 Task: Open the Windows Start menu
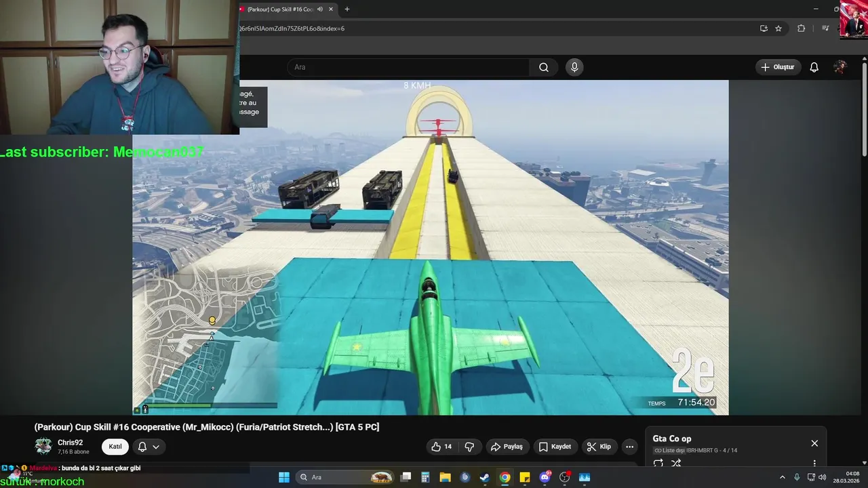pos(283,477)
